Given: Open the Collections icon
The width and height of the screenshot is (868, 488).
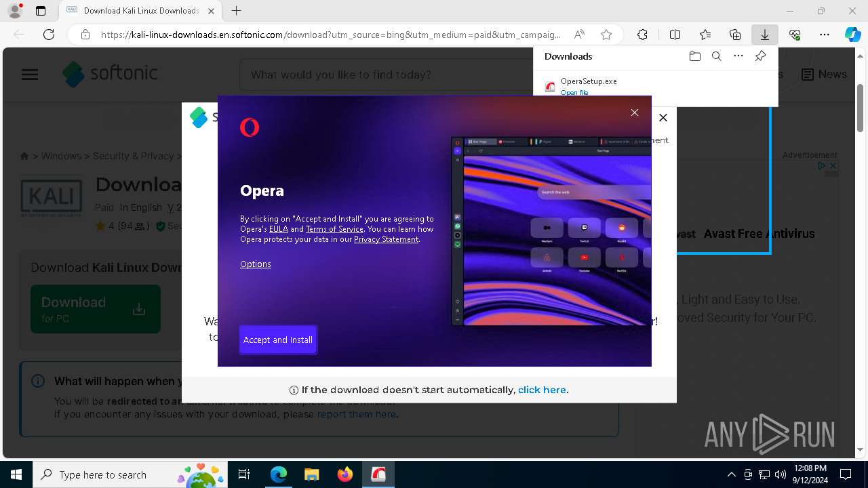Looking at the screenshot, I should [x=735, y=35].
